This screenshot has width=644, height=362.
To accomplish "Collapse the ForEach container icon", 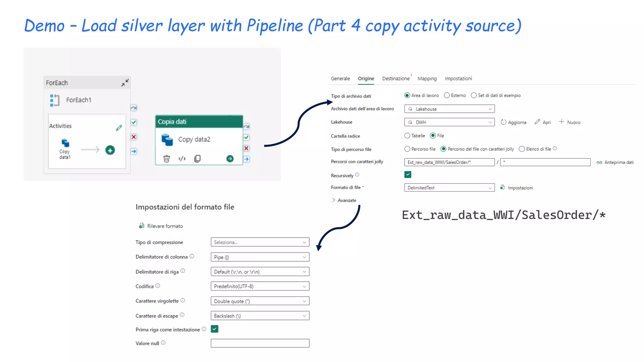I will coord(125,83).
